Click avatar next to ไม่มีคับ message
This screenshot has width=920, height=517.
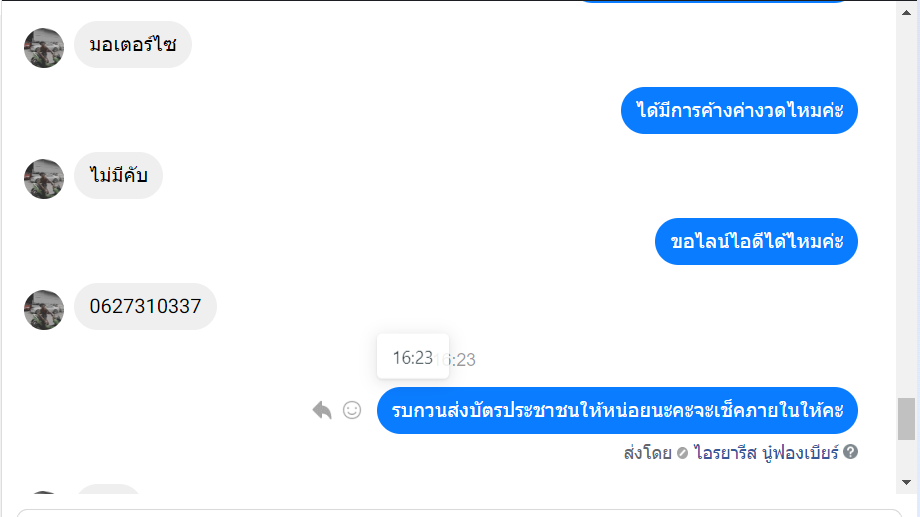pyautogui.click(x=44, y=178)
